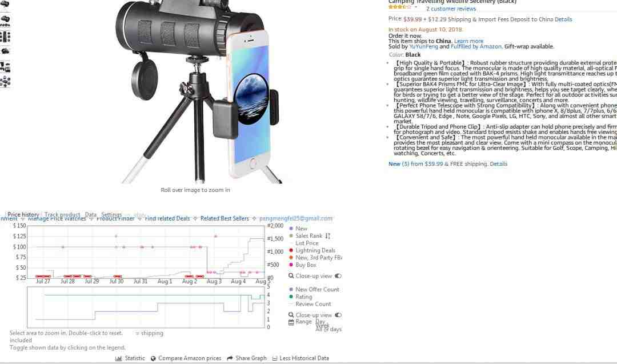Click the Statistic link text

coord(135,358)
